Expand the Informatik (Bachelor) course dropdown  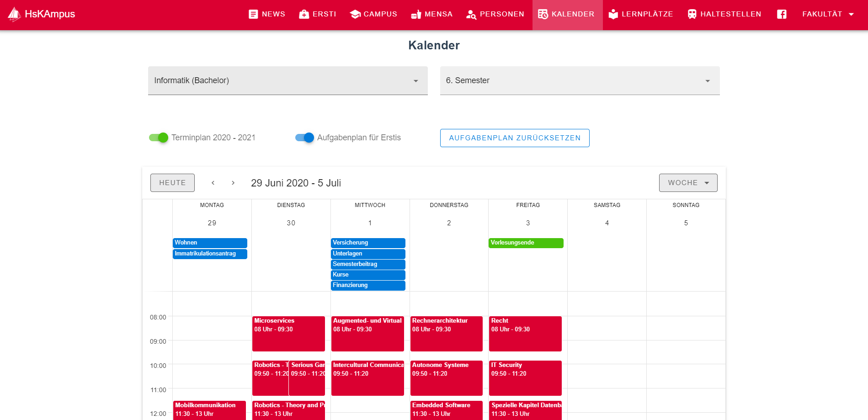pyautogui.click(x=288, y=81)
